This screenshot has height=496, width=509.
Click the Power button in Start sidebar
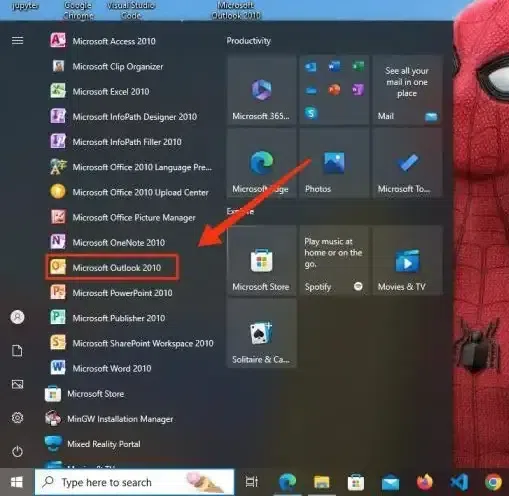click(17, 452)
